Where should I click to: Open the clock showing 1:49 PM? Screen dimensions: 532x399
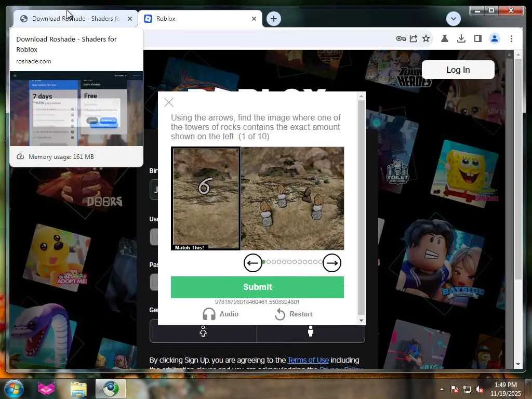coord(506,389)
